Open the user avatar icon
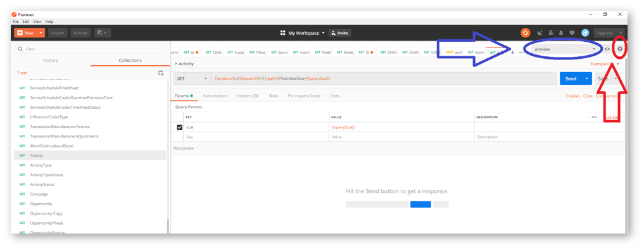 585,33
